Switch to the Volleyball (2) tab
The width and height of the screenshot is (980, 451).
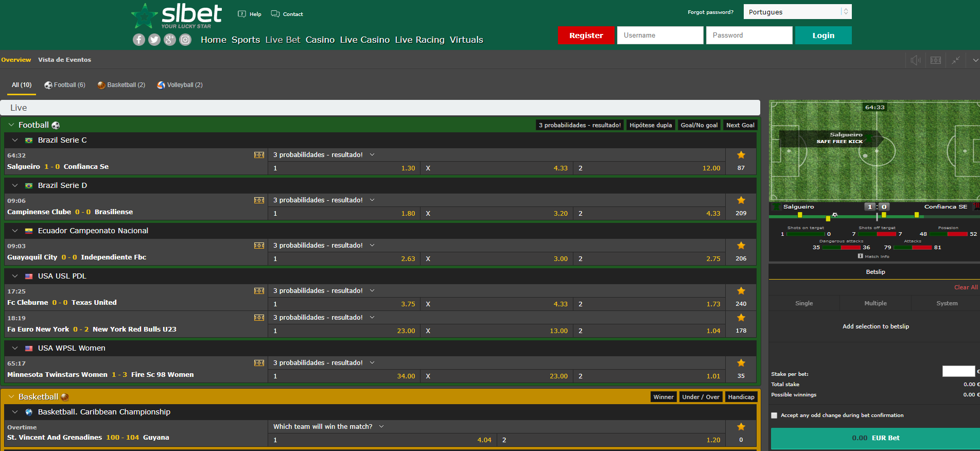[180, 85]
